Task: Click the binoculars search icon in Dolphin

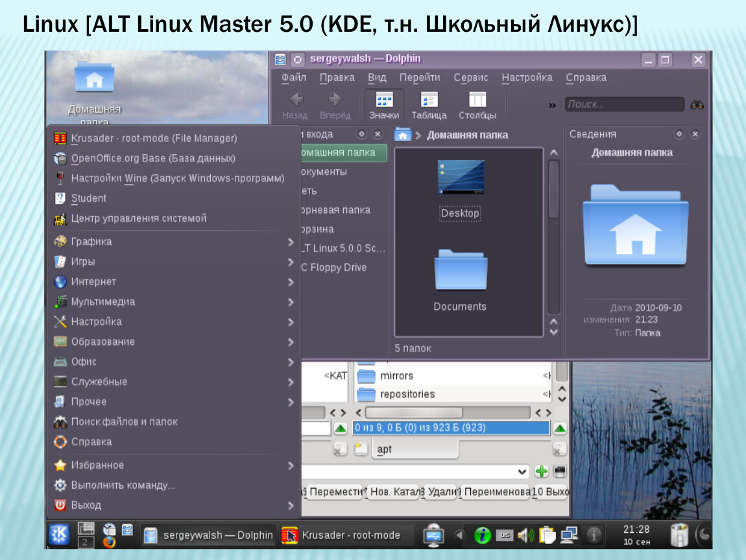Action: [697, 104]
